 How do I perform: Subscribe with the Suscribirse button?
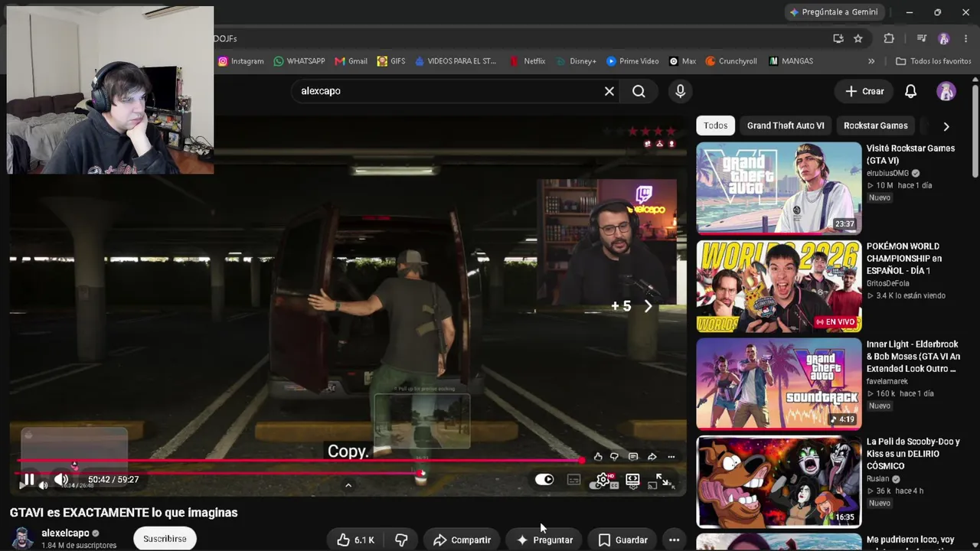[x=165, y=539]
